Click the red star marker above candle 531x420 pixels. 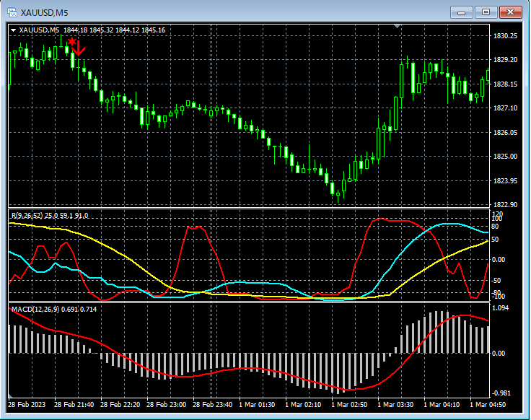pyautogui.click(x=71, y=42)
